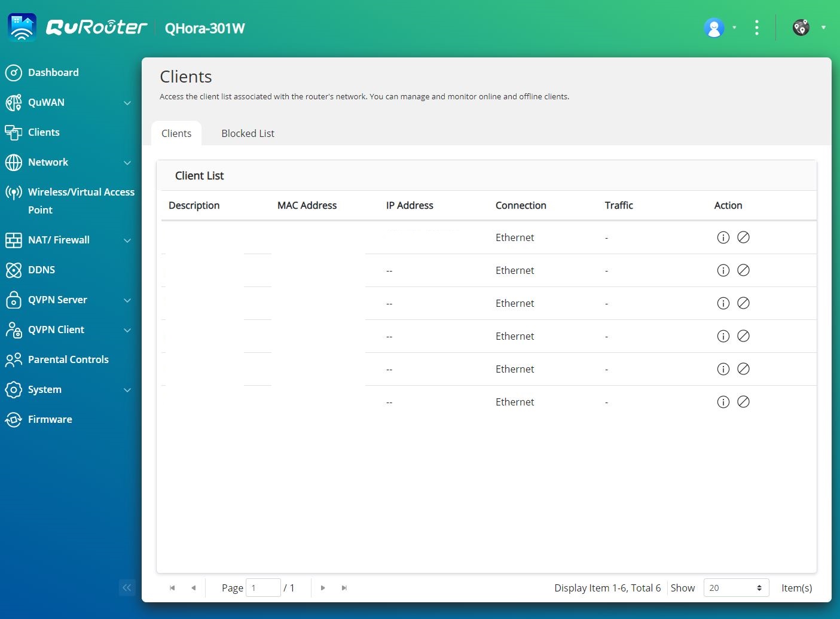View info for the third client row
The width and height of the screenshot is (840, 619).
[x=723, y=303]
